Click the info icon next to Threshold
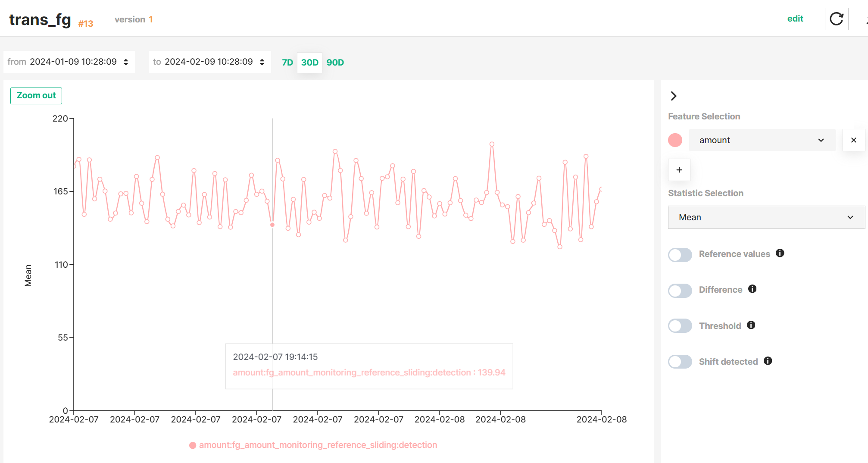This screenshot has width=868, height=463. [x=751, y=325]
